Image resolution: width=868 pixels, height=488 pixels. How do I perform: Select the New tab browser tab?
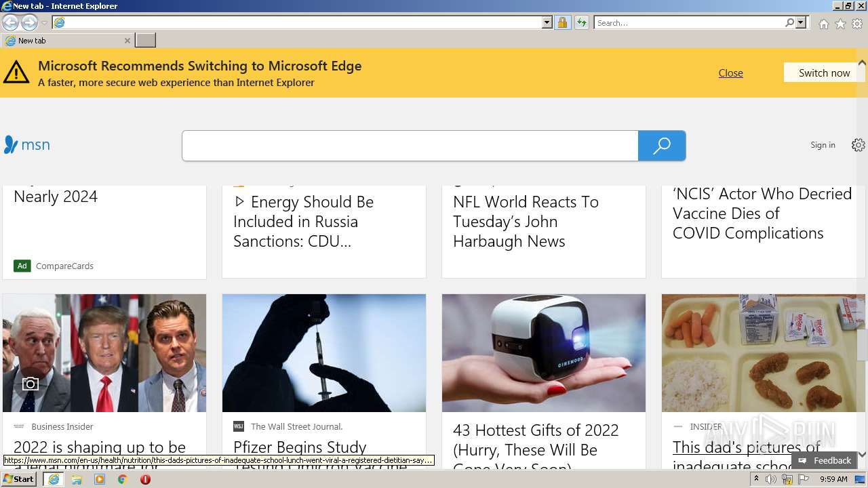(68, 41)
